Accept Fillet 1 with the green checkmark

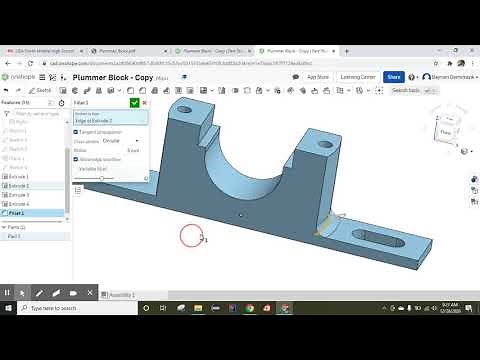pos(134,103)
